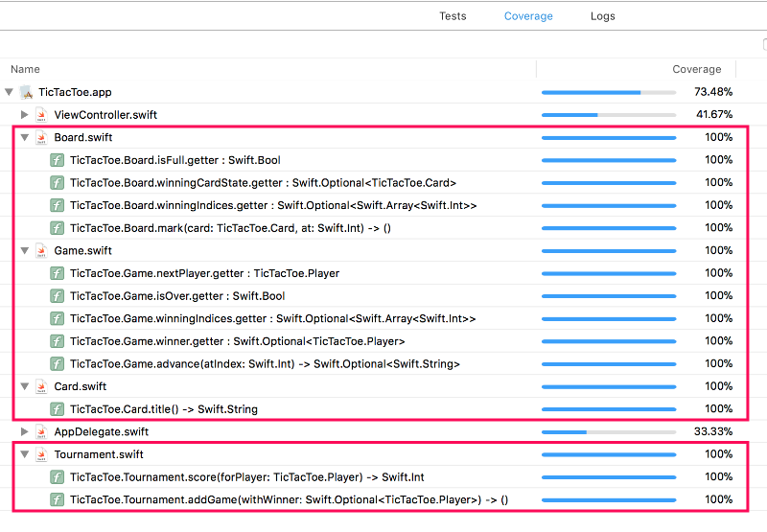Open the Logs tab
This screenshot has width=767, height=532.
(602, 16)
